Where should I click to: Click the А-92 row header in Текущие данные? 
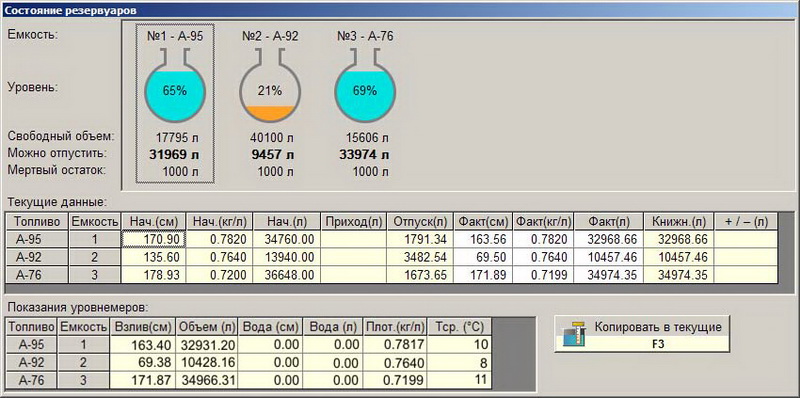point(37,257)
